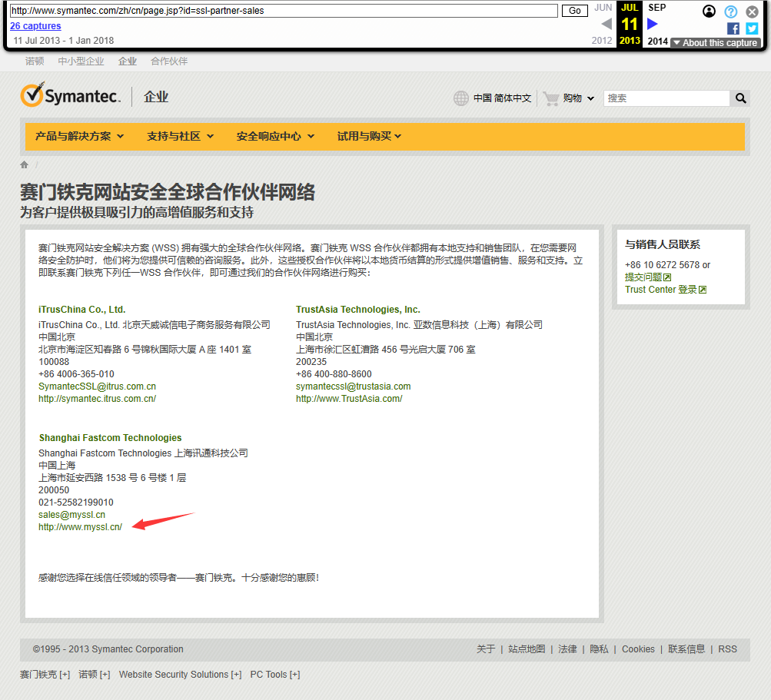Close the Wayback toolbar
Screen dimensions: 771x700
pyautogui.click(x=752, y=12)
